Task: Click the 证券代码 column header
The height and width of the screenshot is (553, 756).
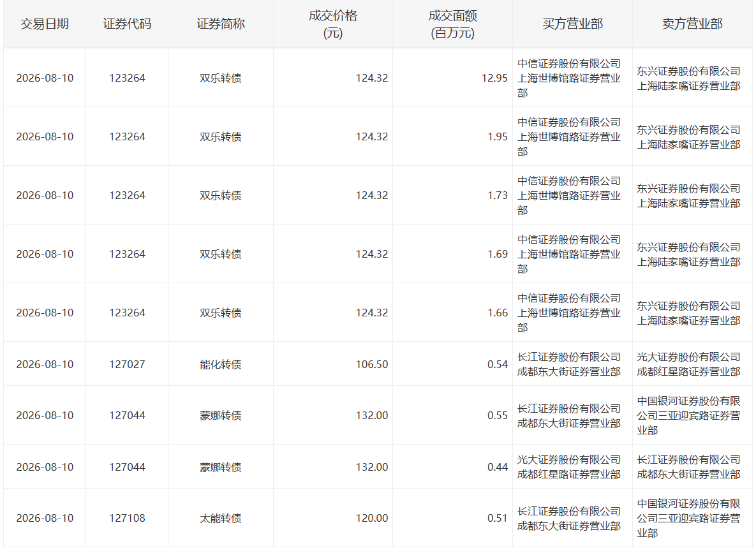Action: 127,24
